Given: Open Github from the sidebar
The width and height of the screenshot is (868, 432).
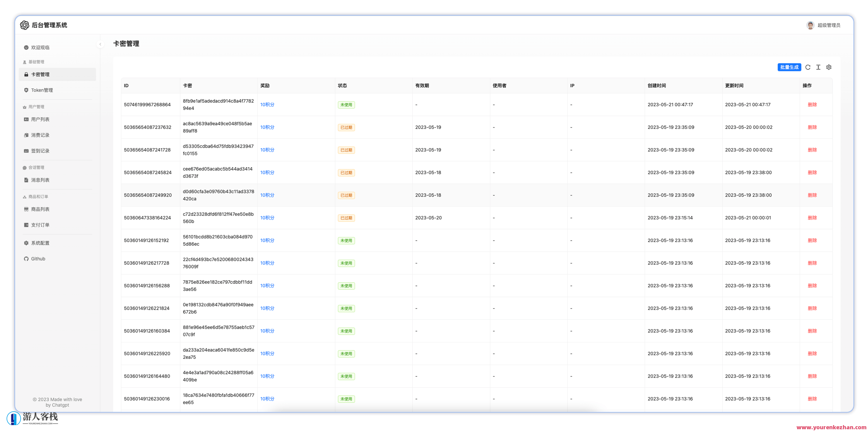Looking at the screenshot, I should pos(38,259).
